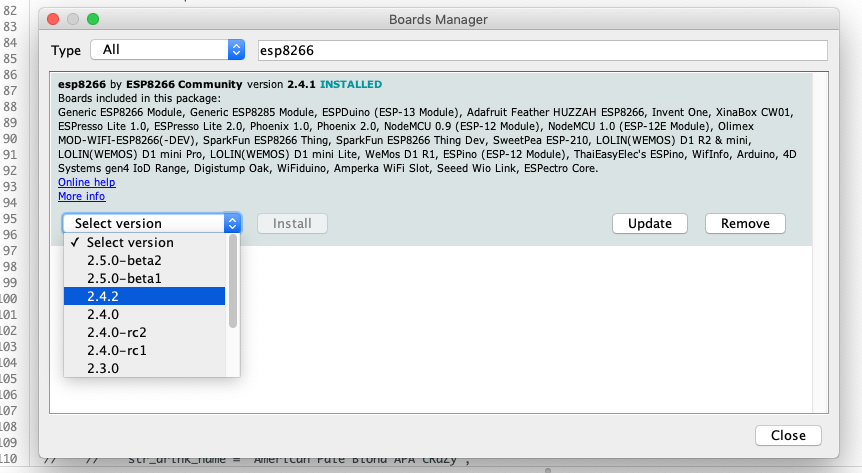862x473 pixels.
Task: Select version 2.4.0-rc1
Action: coord(145,350)
